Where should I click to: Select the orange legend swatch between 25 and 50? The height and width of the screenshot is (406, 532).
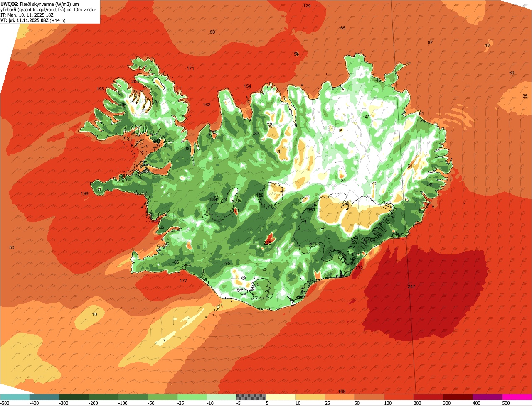340,397
